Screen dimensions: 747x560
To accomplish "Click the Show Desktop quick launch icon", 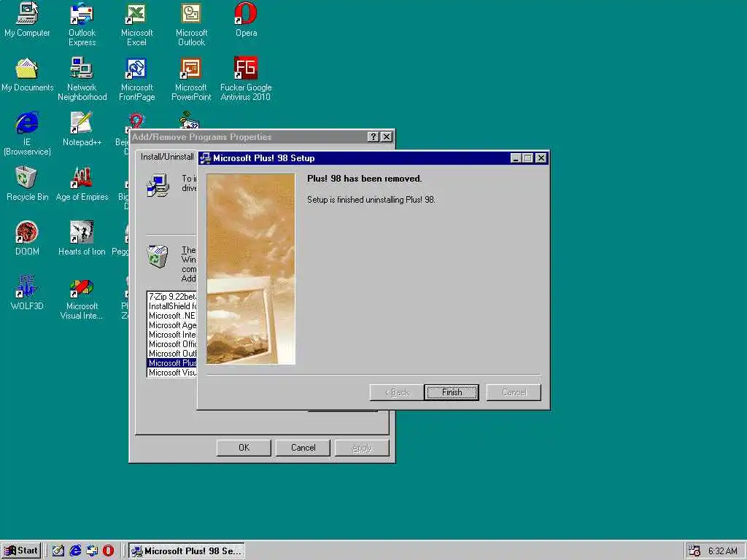I will click(x=58, y=551).
